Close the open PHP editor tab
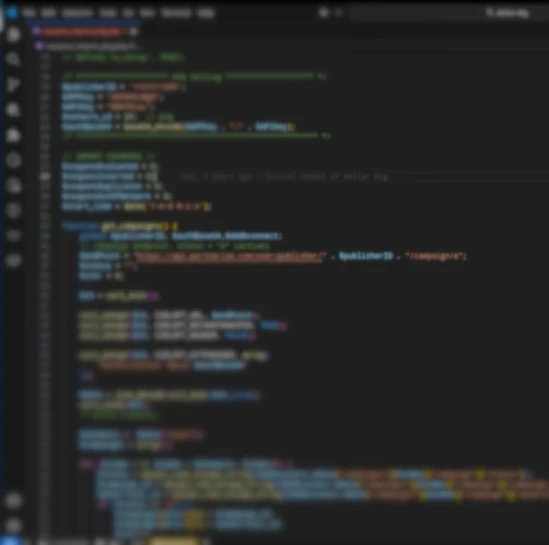 133,32
